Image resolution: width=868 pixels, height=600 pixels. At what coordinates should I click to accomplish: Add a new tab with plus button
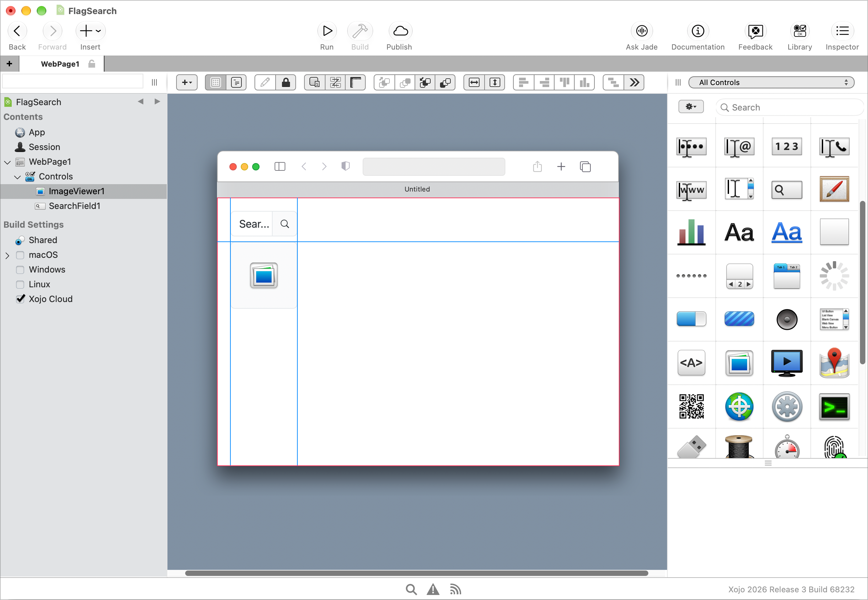pyautogui.click(x=9, y=64)
